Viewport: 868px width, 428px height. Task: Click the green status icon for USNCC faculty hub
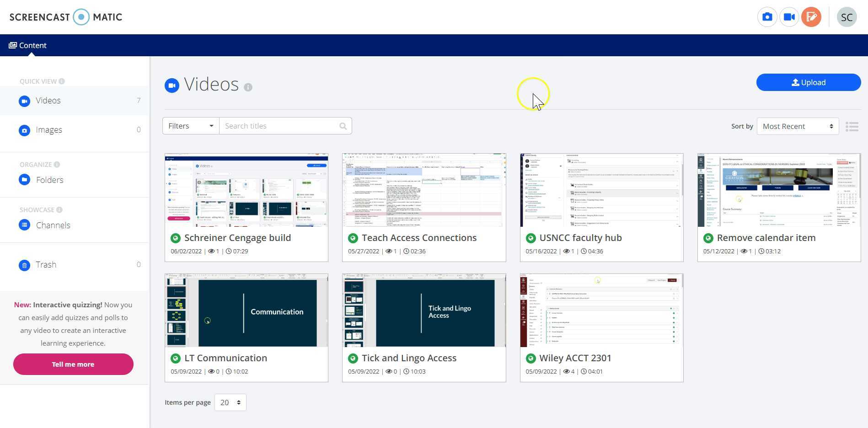530,238
